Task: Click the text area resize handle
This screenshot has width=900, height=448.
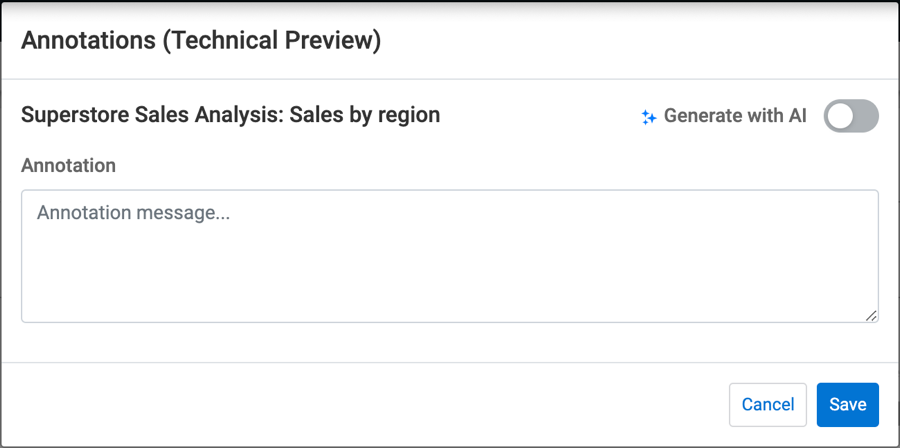Action: pyautogui.click(x=871, y=315)
